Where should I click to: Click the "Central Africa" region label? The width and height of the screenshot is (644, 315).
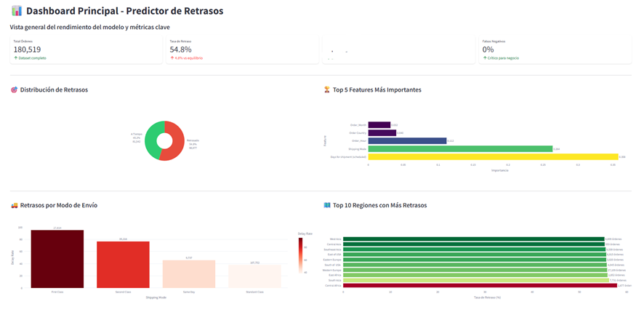pyautogui.click(x=334, y=285)
